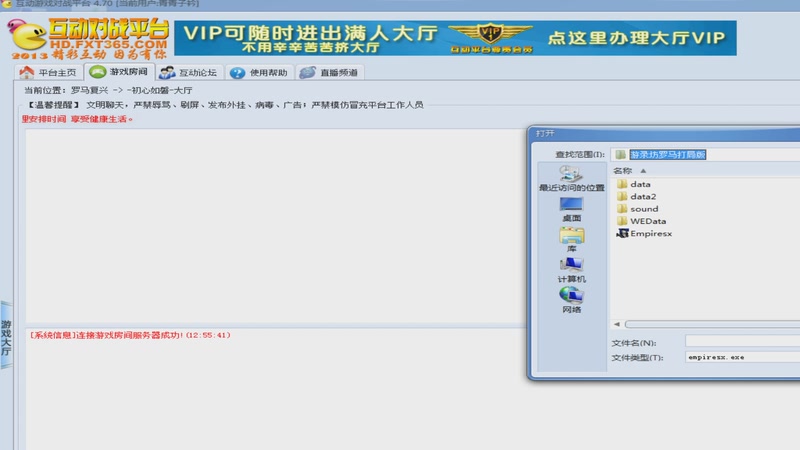Click the green gamepad icon on 游戏房间 tab
The height and width of the screenshot is (450, 800).
(x=97, y=72)
